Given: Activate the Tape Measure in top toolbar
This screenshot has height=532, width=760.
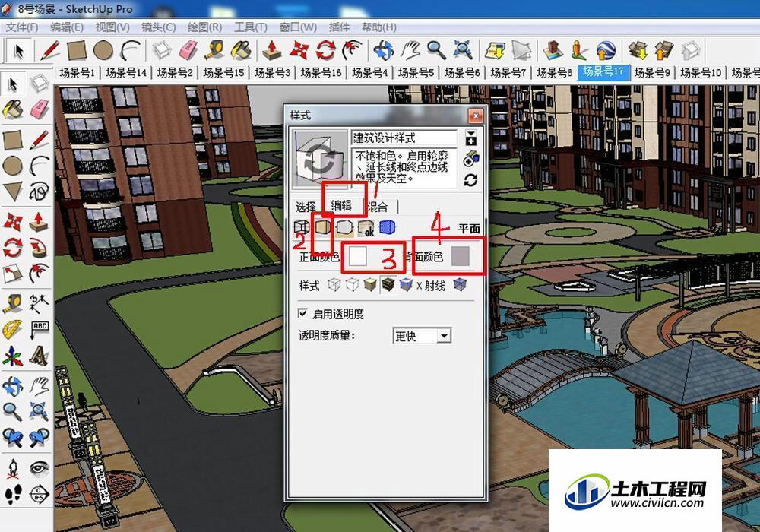Looking at the screenshot, I should pos(214,50).
